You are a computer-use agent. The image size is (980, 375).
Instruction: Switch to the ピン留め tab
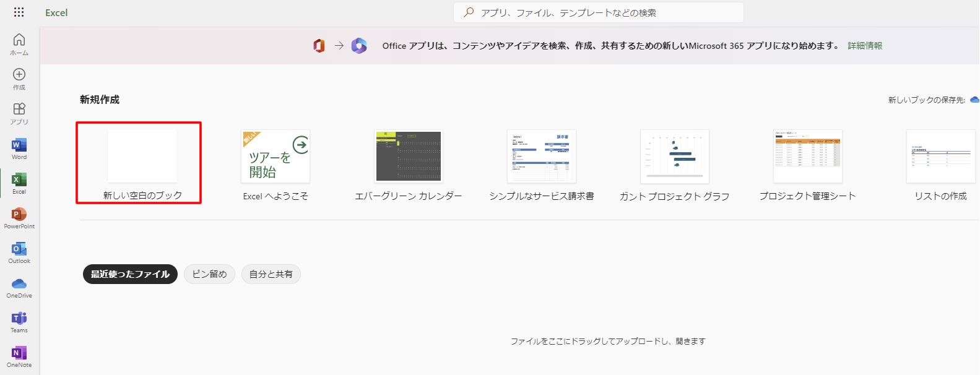point(209,274)
